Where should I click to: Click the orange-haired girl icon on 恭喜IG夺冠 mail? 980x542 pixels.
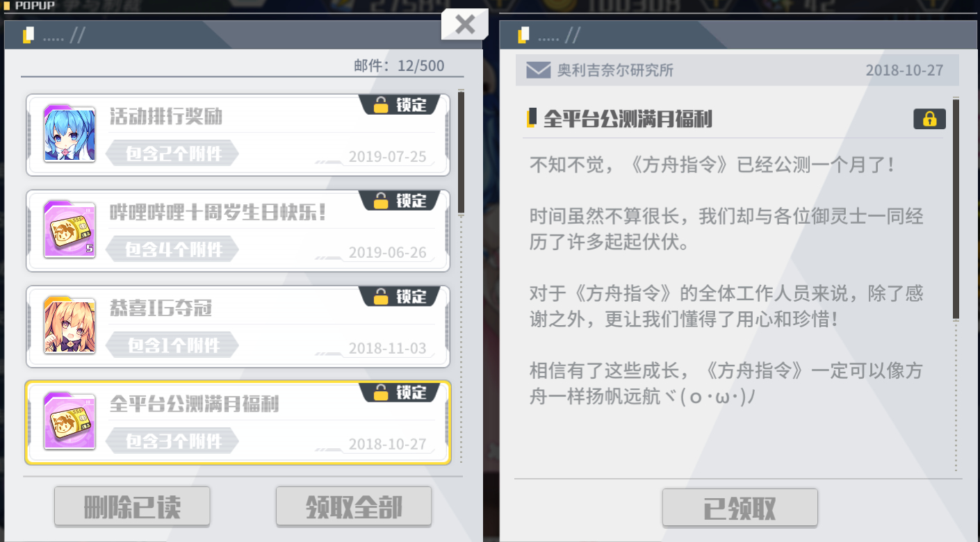click(70, 326)
